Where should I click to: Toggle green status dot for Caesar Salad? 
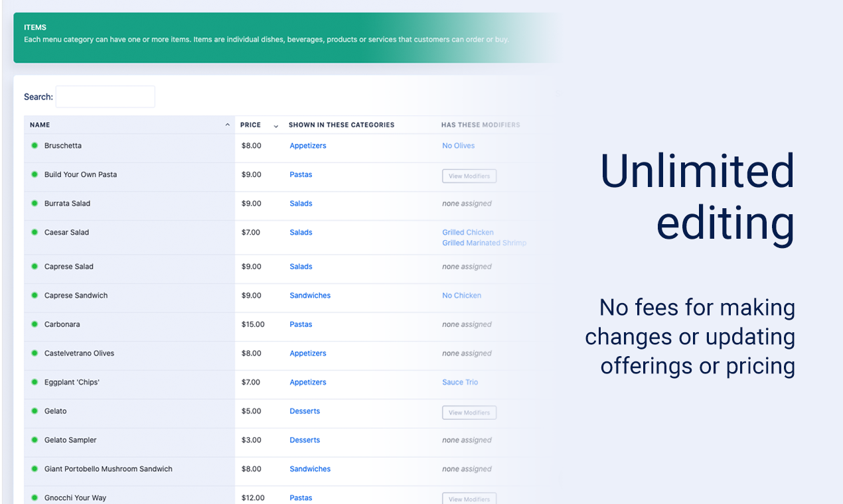point(35,232)
